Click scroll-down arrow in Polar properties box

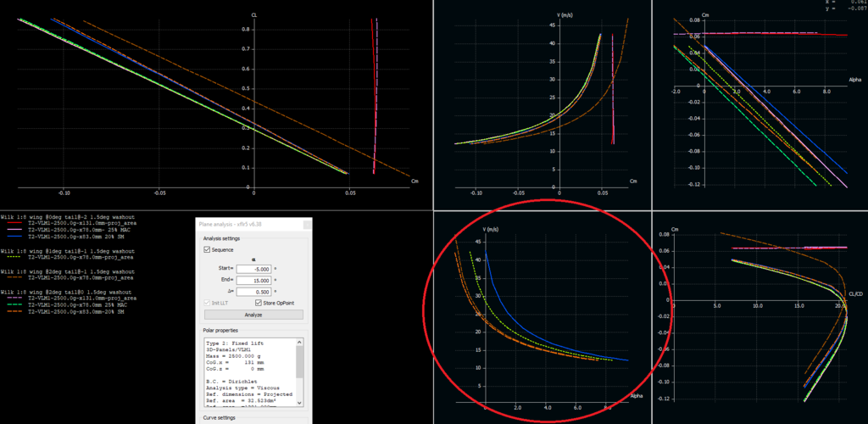299,404
